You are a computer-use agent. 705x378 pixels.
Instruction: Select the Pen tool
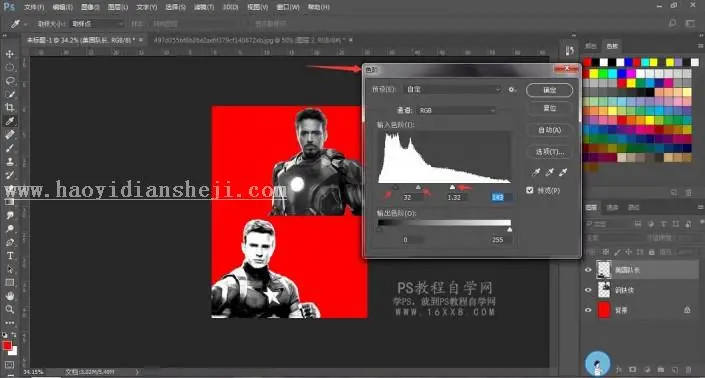[9, 242]
